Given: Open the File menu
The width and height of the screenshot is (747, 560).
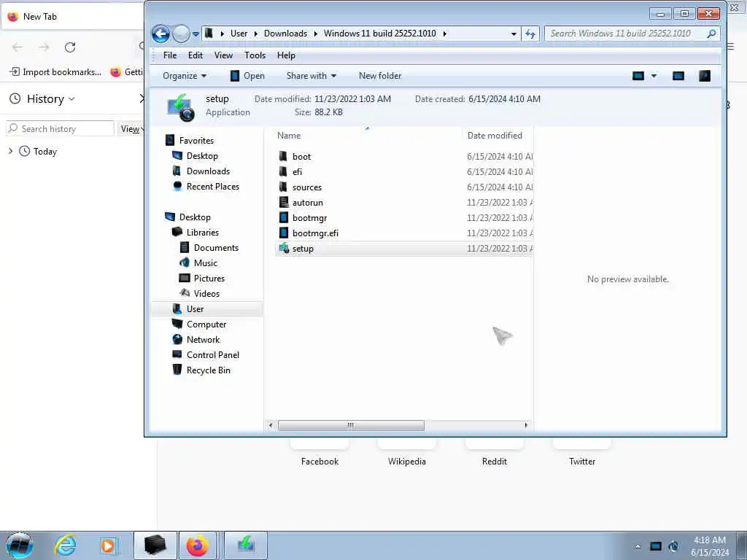Looking at the screenshot, I should coord(169,55).
